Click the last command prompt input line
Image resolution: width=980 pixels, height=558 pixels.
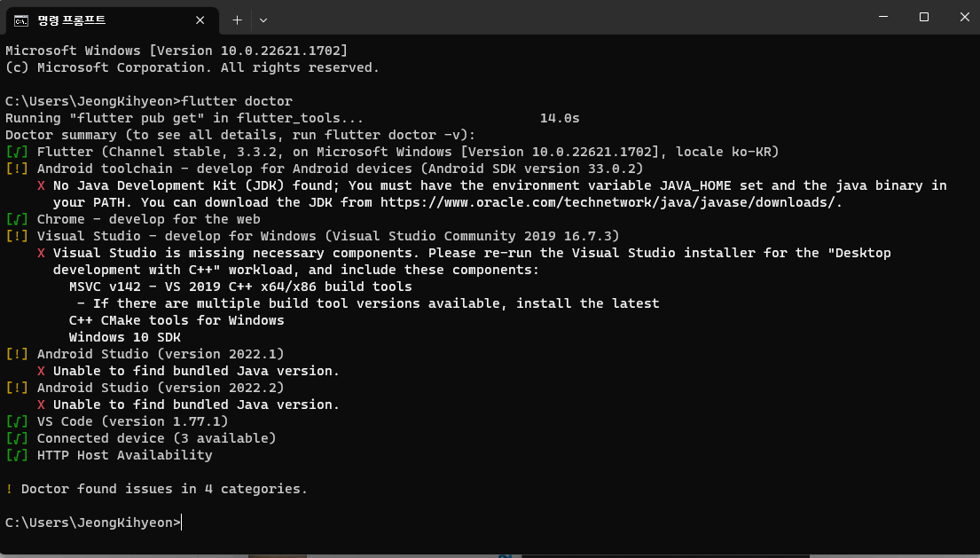click(94, 523)
